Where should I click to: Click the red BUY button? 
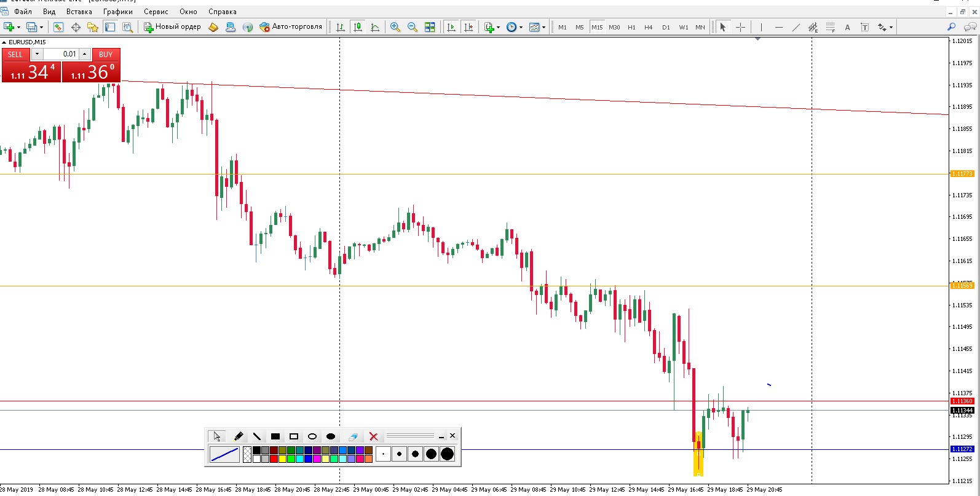pyautogui.click(x=106, y=54)
